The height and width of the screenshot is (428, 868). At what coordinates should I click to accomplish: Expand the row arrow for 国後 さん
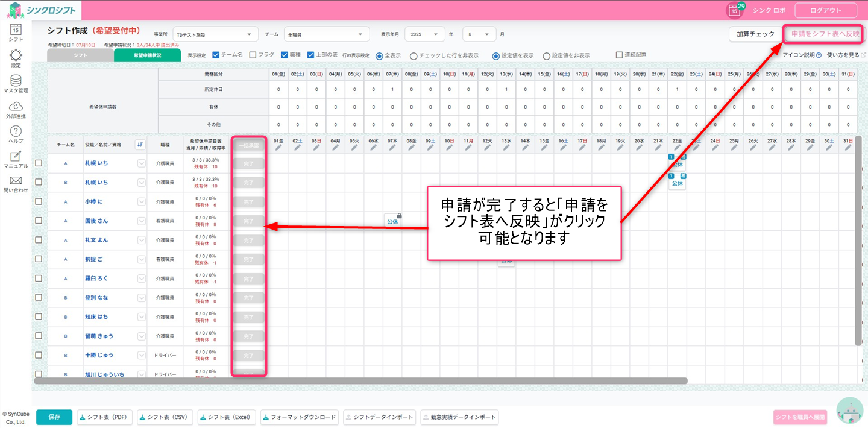pos(142,221)
